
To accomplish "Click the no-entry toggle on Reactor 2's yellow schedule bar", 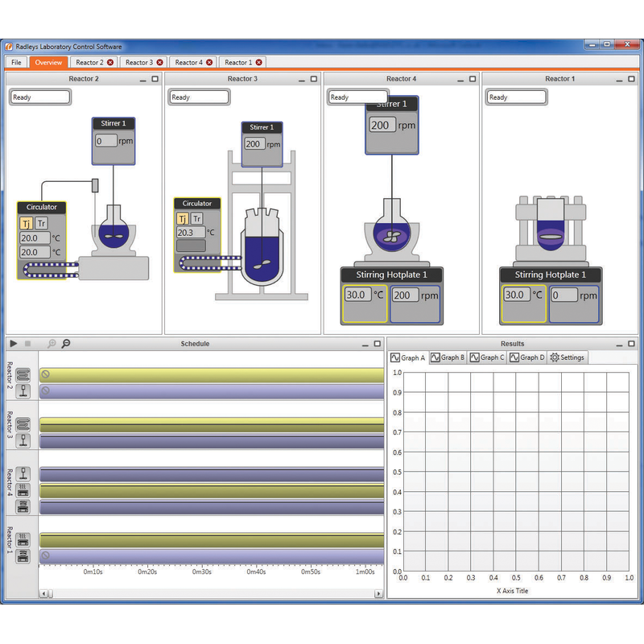I will click(44, 374).
